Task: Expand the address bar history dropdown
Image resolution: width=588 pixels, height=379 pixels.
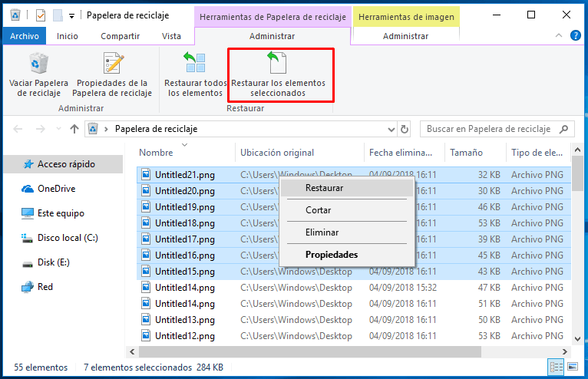Action: point(390,129)
